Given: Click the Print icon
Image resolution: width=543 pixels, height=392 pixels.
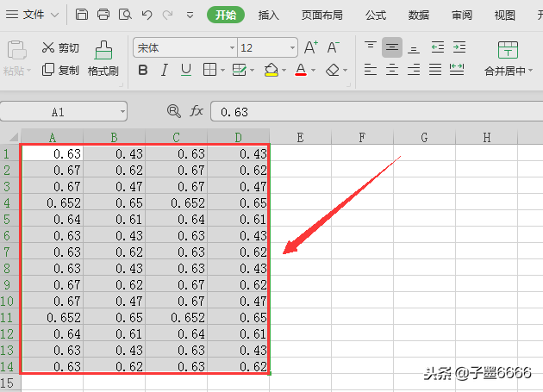Looking at the screenshot, I should click(x=103, y=15).
